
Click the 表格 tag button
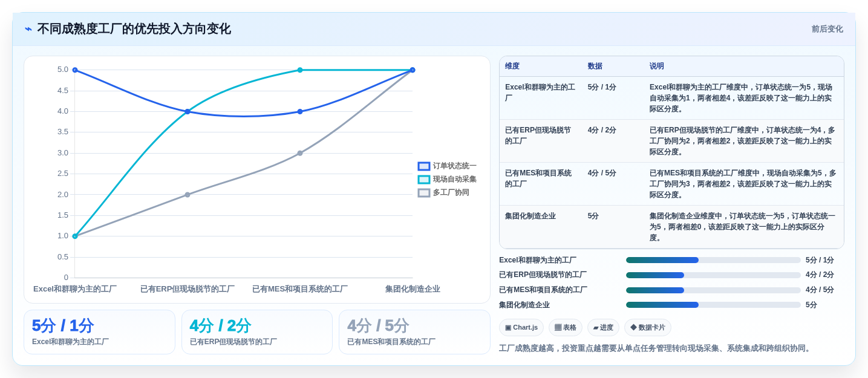566,328
